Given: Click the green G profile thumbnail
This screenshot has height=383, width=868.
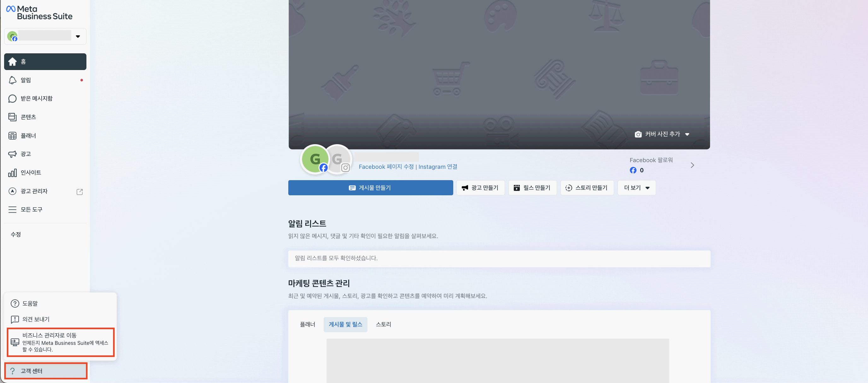Looking at the screenshot, I should pyautogui.click(x=315, y=159).
